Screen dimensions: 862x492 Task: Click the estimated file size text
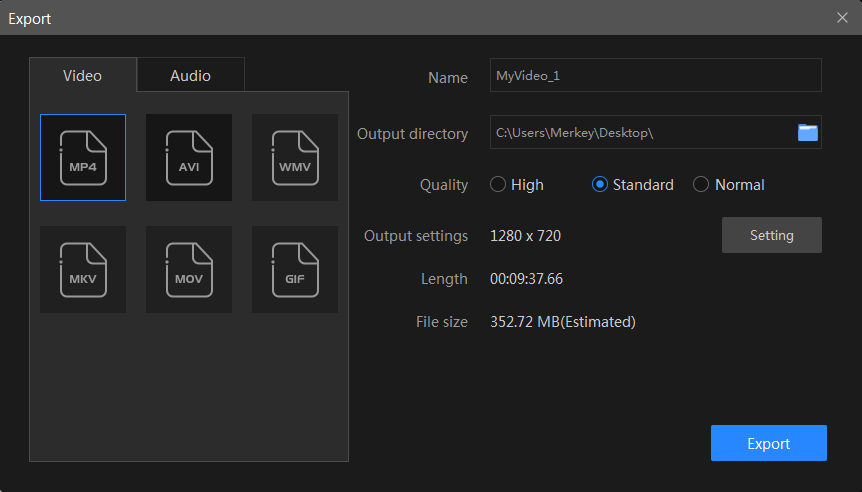point(562,322)
